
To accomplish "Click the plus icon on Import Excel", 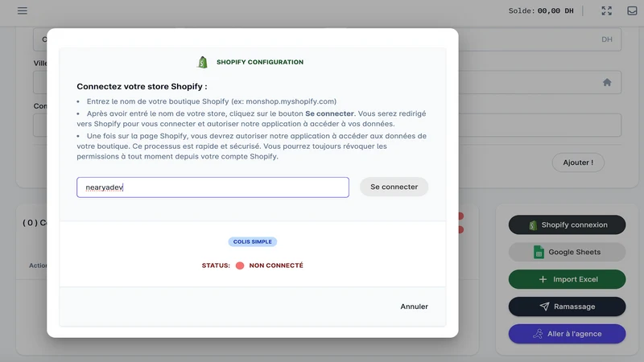I will 543,279.
